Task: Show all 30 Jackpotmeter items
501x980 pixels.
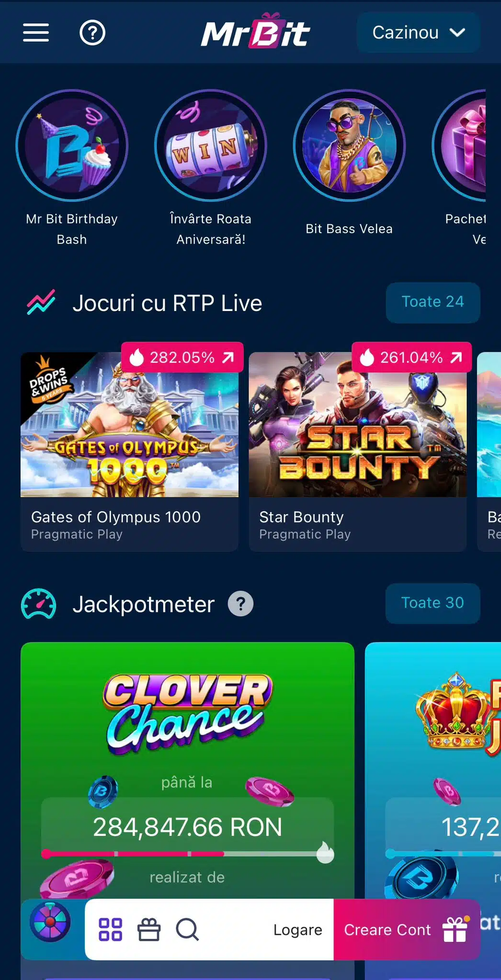Action: coord(433,603)
